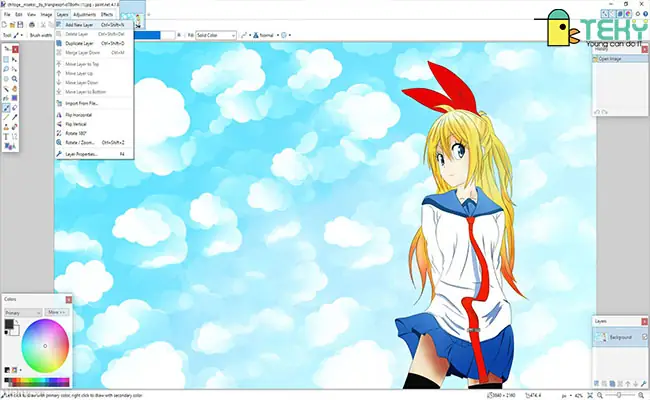The height and width of the screenshot is (400, 650).
Task: Open the Fill 'Solid Color' dropdown
Action: [x=216, y=35]
